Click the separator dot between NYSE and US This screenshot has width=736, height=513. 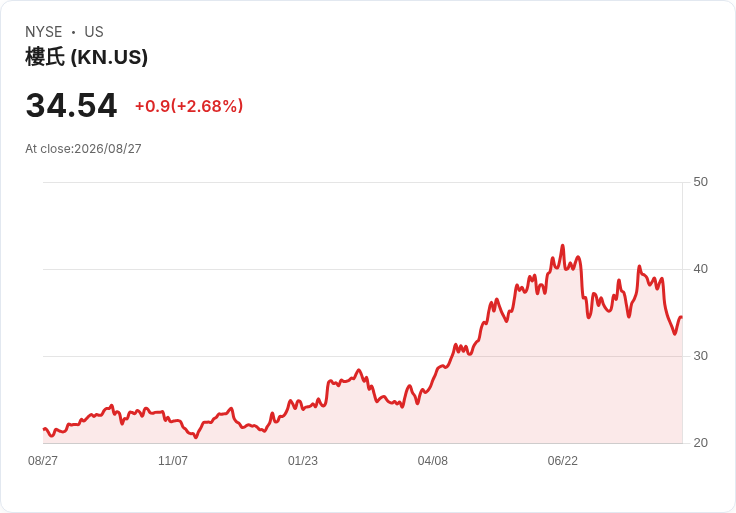click(x=74, y=32)
